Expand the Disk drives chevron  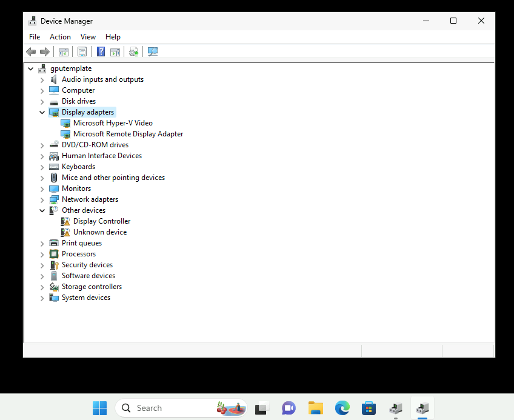42,102
